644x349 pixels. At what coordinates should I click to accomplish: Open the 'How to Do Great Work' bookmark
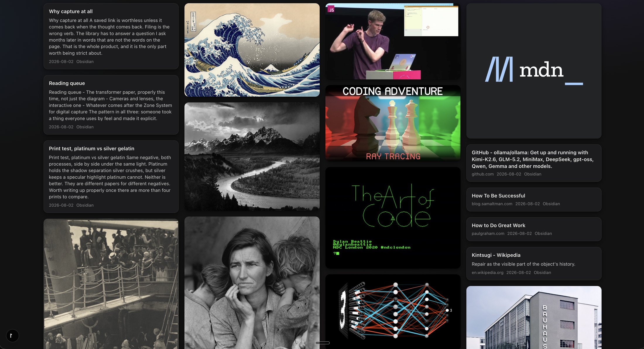point(534,229)
